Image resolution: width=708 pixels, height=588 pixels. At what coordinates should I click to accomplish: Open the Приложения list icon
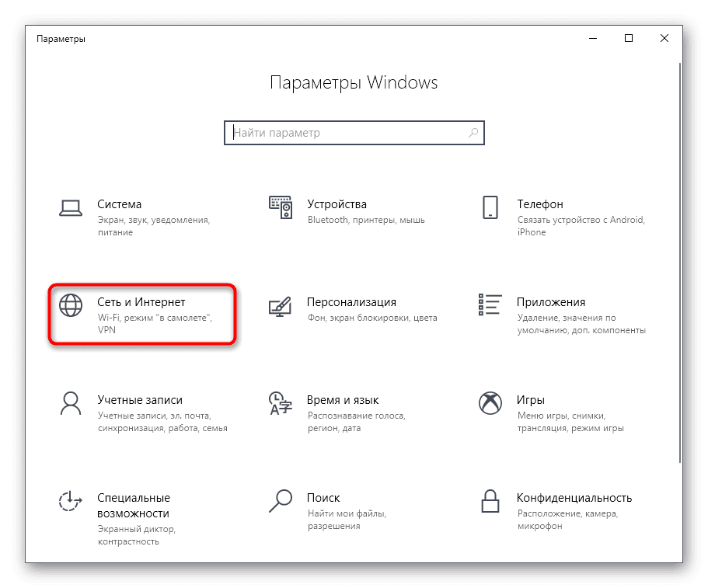(x=490, y=304)
